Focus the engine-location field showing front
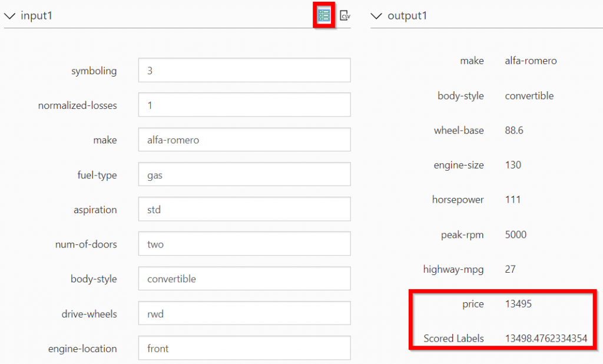Viewport: 603px width, 364px height. click(x=244, y=348)
